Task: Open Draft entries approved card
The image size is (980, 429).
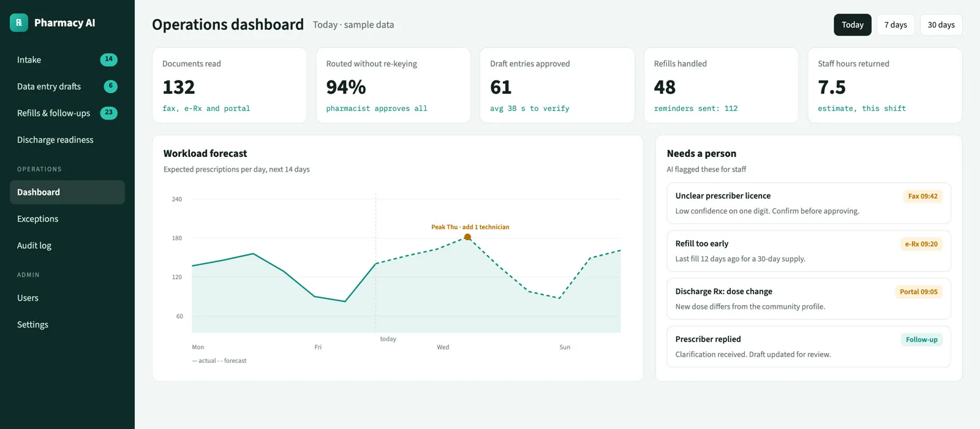Action: click(x=557, y=85)
